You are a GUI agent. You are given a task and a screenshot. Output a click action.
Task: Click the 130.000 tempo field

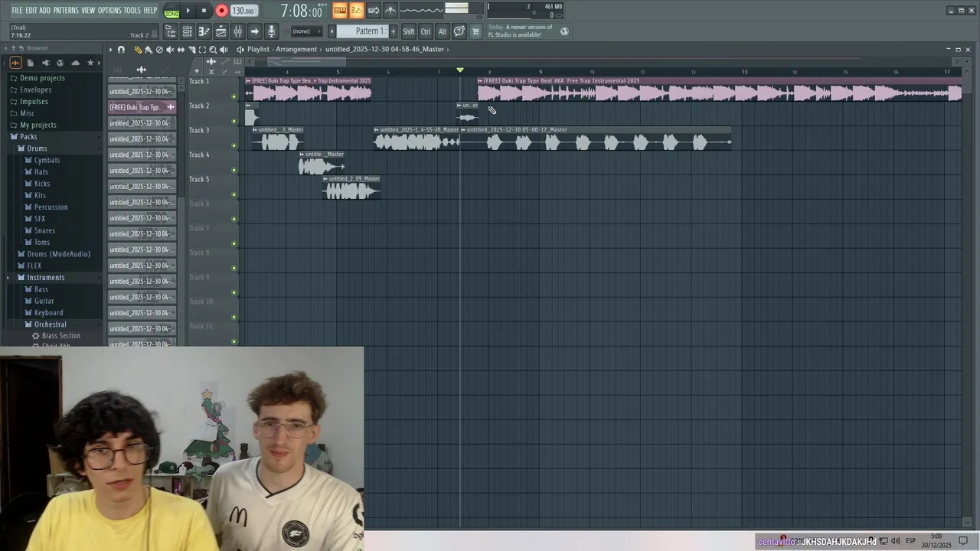click(x=243, y=11)
